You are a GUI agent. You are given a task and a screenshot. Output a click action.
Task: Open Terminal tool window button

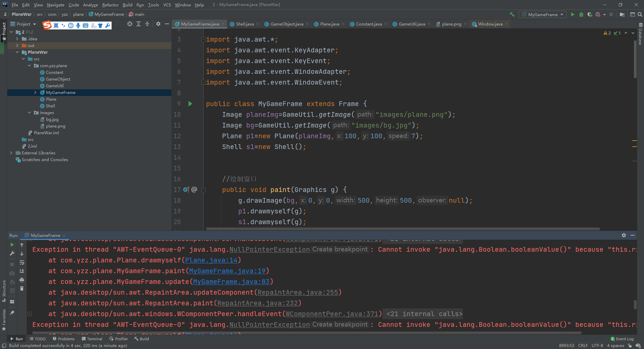92,339
